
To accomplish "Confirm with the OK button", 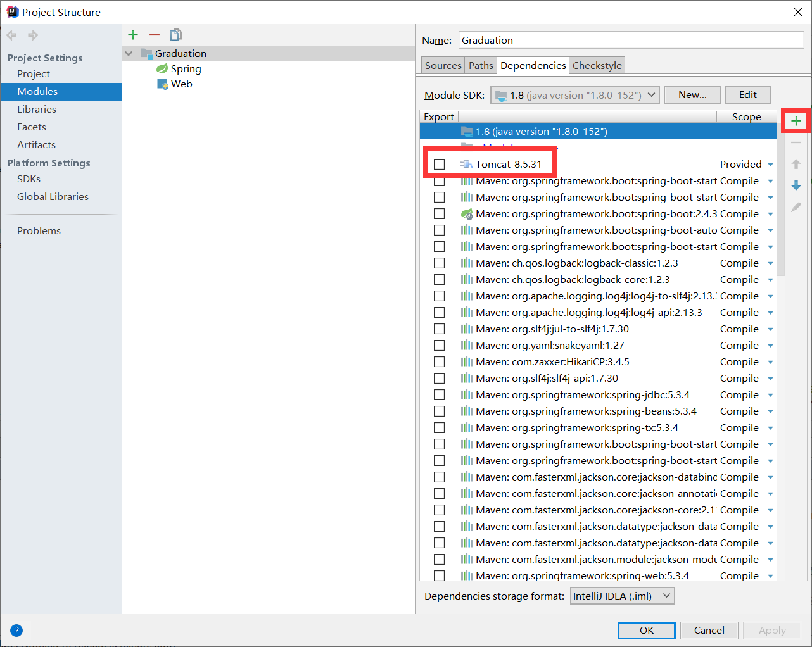I will (647, 630).
